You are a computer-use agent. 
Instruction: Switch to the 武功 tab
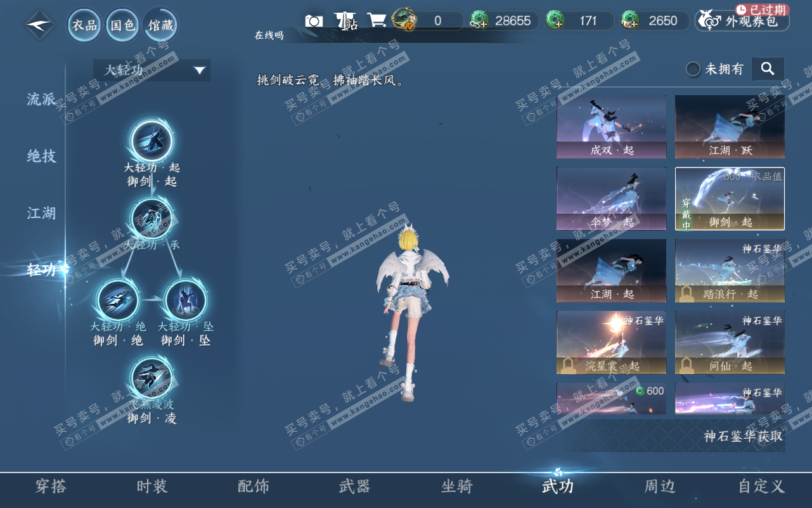click(x=558, y=486)
